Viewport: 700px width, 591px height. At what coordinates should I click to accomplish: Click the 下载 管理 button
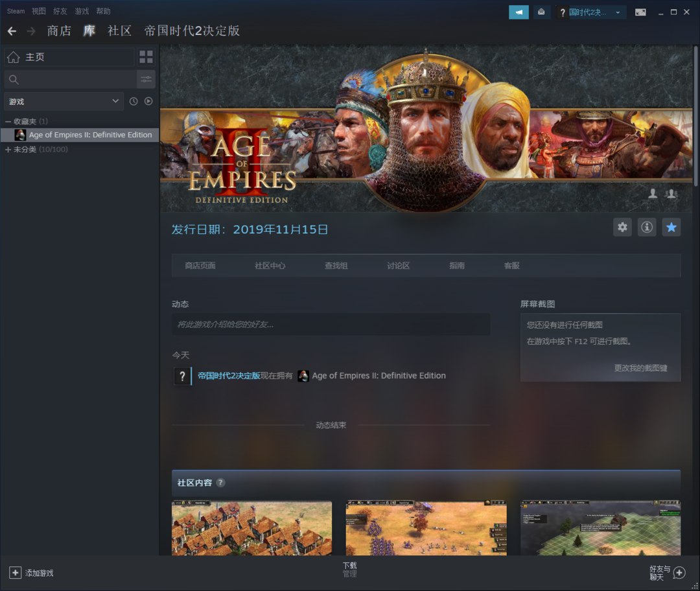pos(349,570)
